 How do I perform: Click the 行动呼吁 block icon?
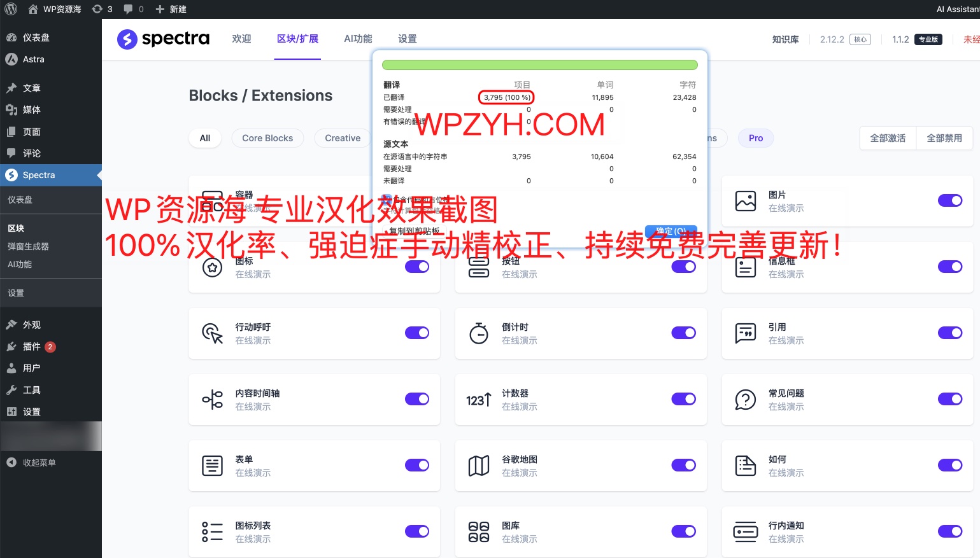coord(213,333)
